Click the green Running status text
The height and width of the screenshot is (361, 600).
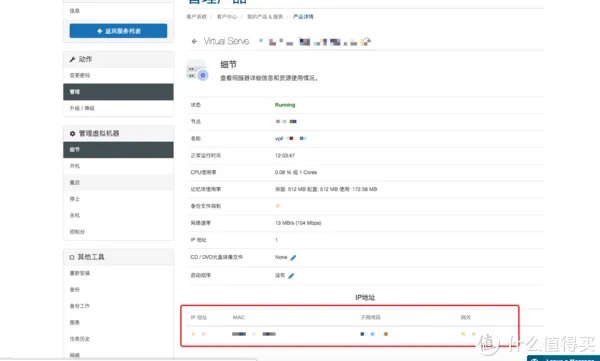(x=285, y=105)
